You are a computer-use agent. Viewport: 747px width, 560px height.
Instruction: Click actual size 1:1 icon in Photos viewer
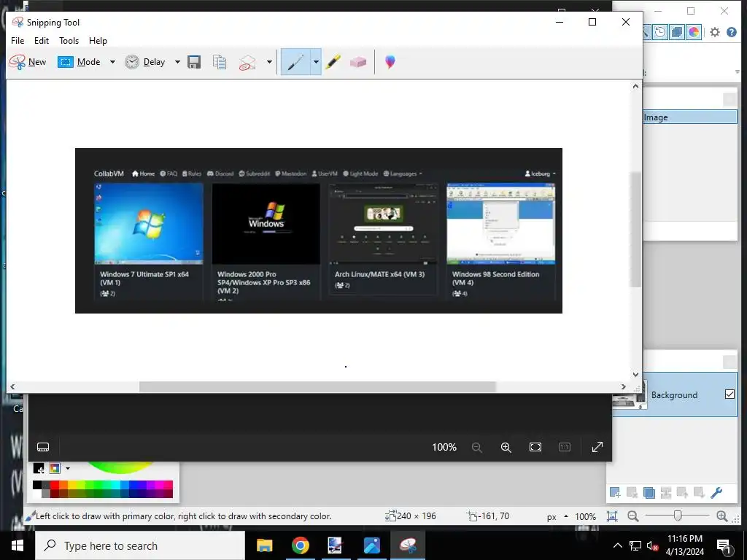[565, 447]
